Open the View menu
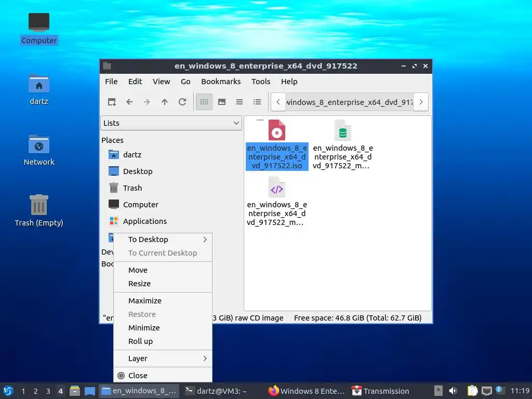The height and width of the screenshot is (399, 532). click(x=161, y=82)
